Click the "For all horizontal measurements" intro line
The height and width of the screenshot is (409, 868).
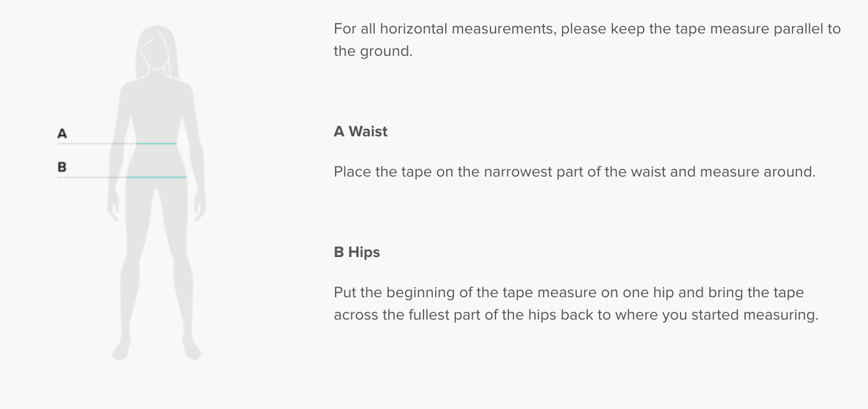587,29
